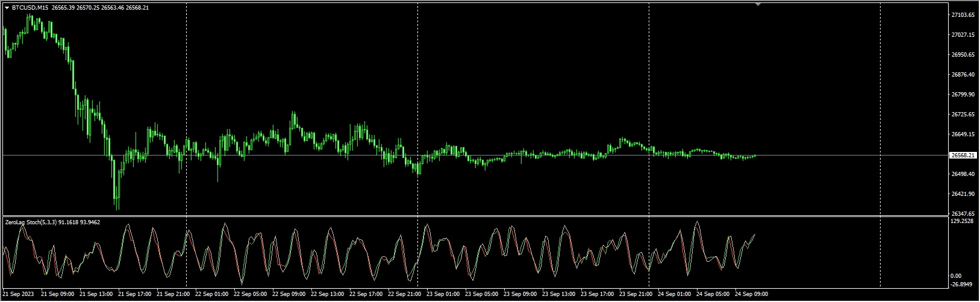Click the chart shift triangle marker at top
The height and width of the screenshot is (302, 980).
758,4
